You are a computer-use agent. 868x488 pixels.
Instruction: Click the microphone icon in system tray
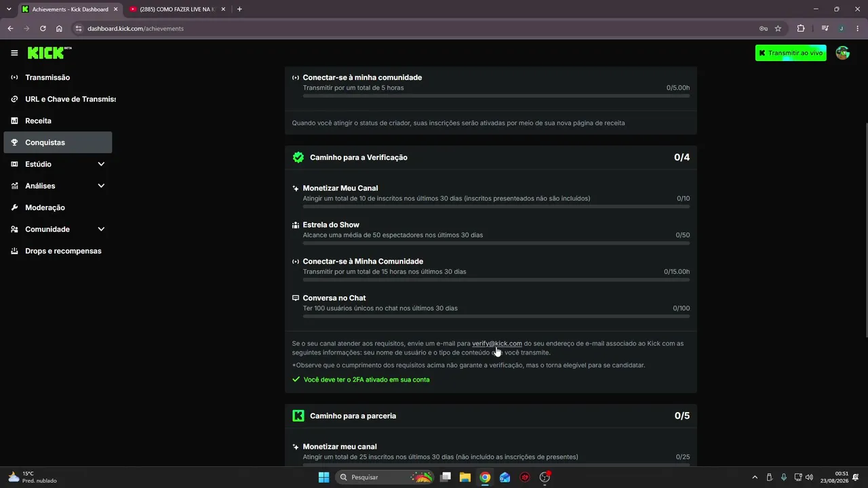(x=784, y=477)
